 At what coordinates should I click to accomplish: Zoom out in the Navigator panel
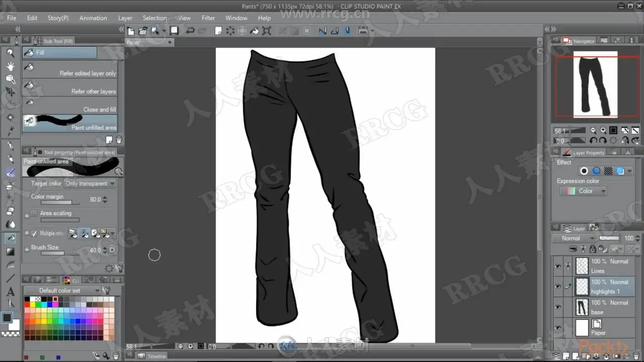(x=593, y=130)
